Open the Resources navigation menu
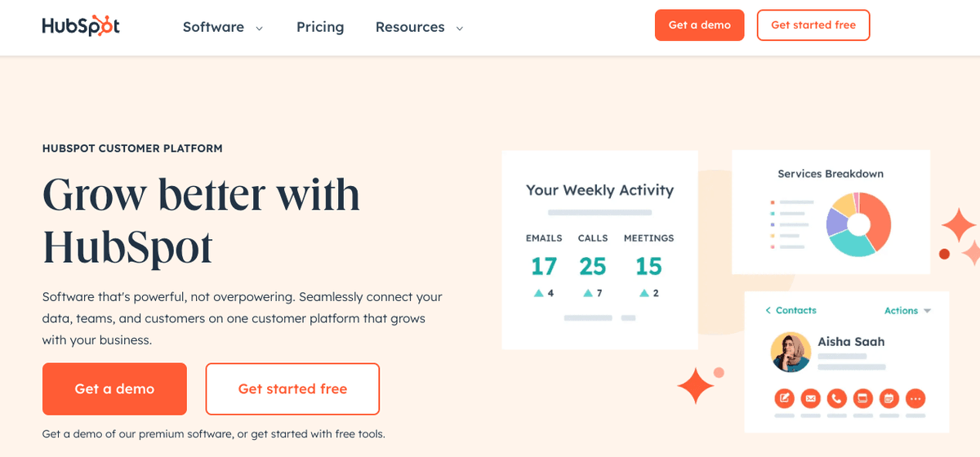Image resolution: width=980 pixels, height=457 pixels. pos(410,27)
